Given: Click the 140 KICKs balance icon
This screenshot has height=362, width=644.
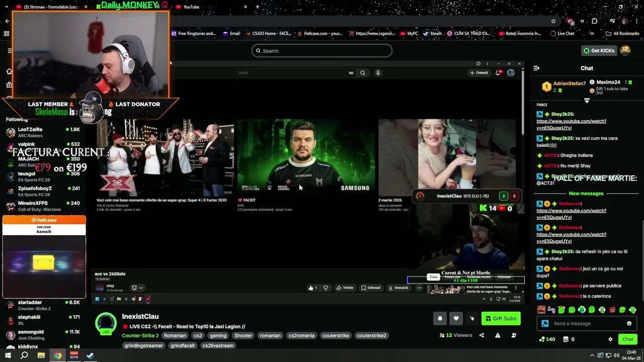Looking at the screenshot, I should pos(542,339).
